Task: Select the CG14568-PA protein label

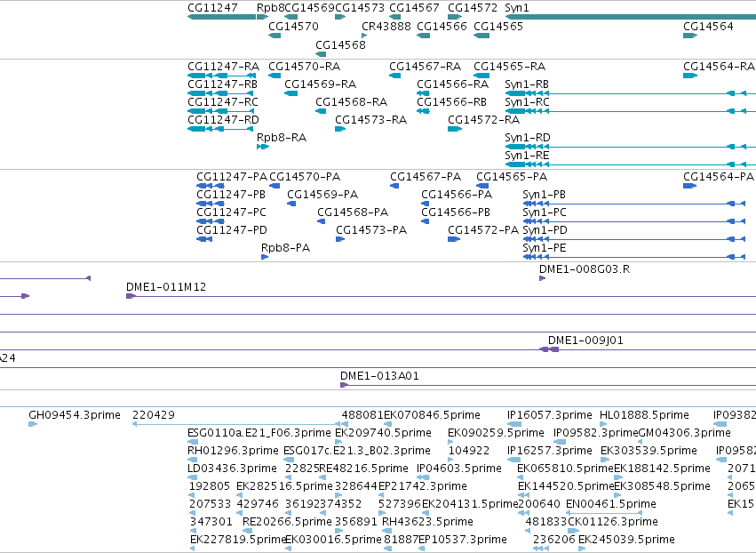Action: pyautogui.click(x=353, y=212)
